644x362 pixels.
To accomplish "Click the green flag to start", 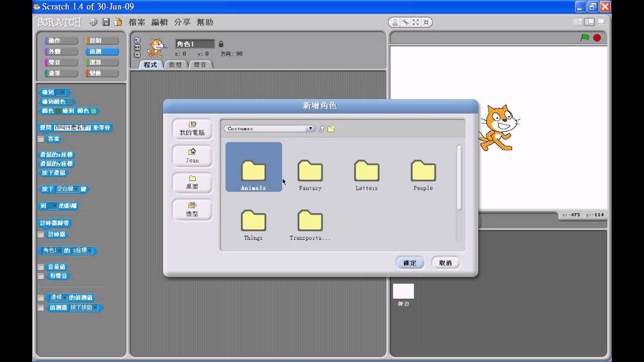I will 585,38.
